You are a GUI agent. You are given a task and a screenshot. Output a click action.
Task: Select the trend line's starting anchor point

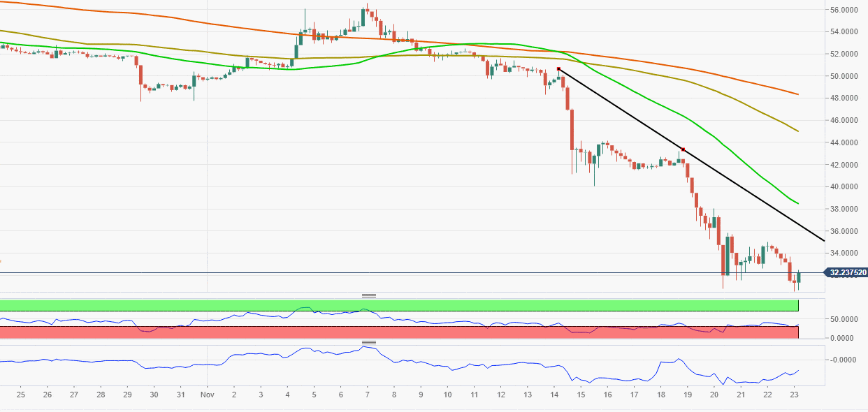click(558, 69)
